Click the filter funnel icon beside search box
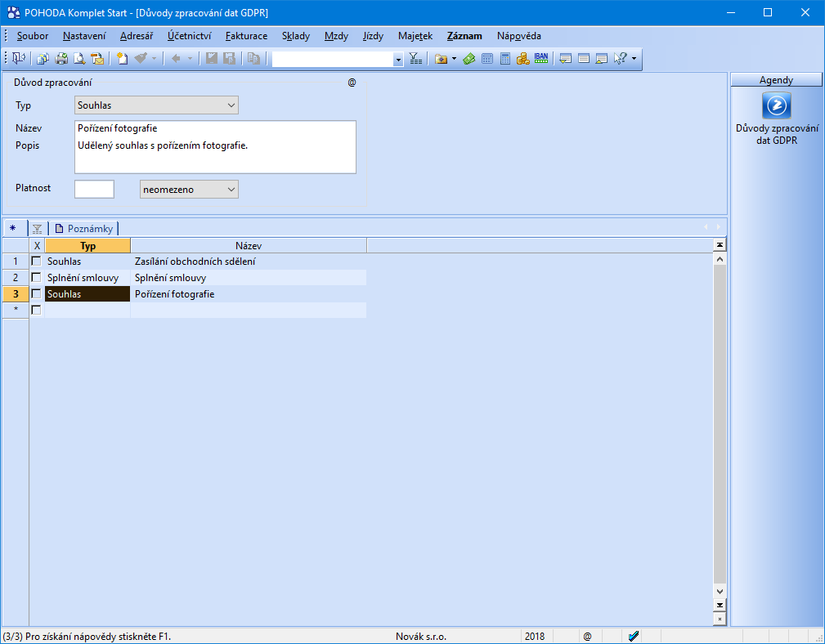 [x=415, y=59]
